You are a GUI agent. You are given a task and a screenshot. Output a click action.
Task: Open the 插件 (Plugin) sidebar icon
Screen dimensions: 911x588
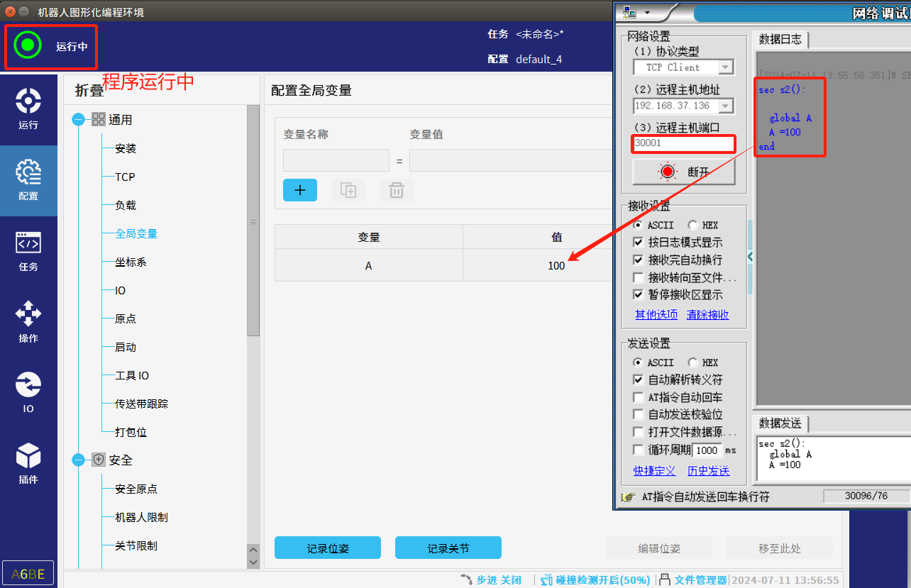pos(28,464)
